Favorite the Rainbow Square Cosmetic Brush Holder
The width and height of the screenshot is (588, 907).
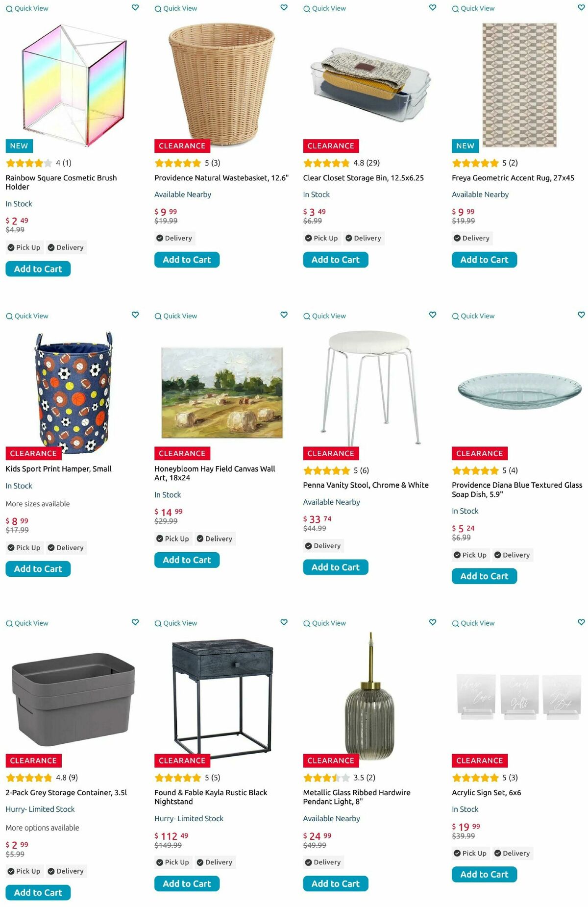point(135,7)
